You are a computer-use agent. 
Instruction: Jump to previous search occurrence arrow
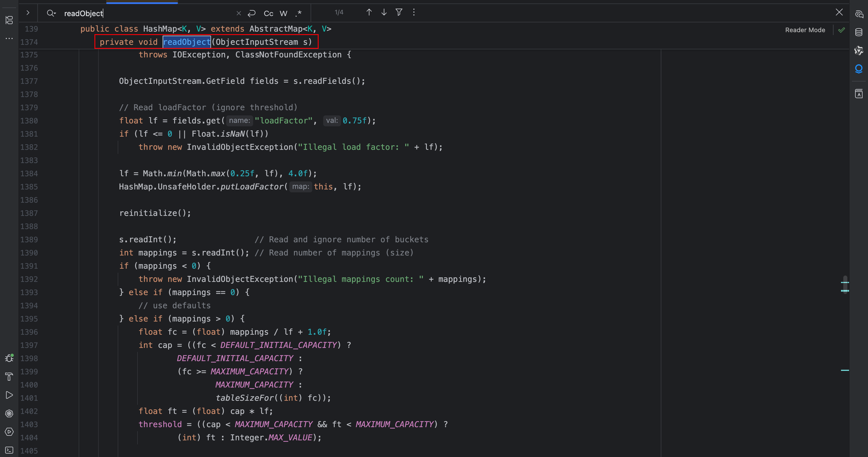pyautogui.click(x=369, y=12)
